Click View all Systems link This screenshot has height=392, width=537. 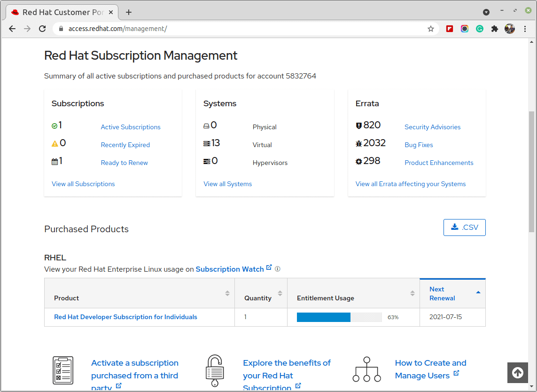[x=228, y=184]
